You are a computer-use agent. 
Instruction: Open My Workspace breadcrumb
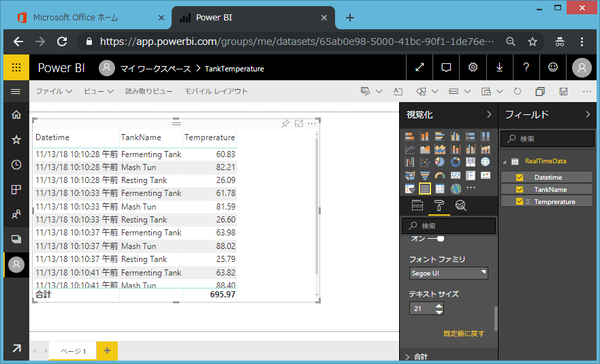tap(156, 69)
